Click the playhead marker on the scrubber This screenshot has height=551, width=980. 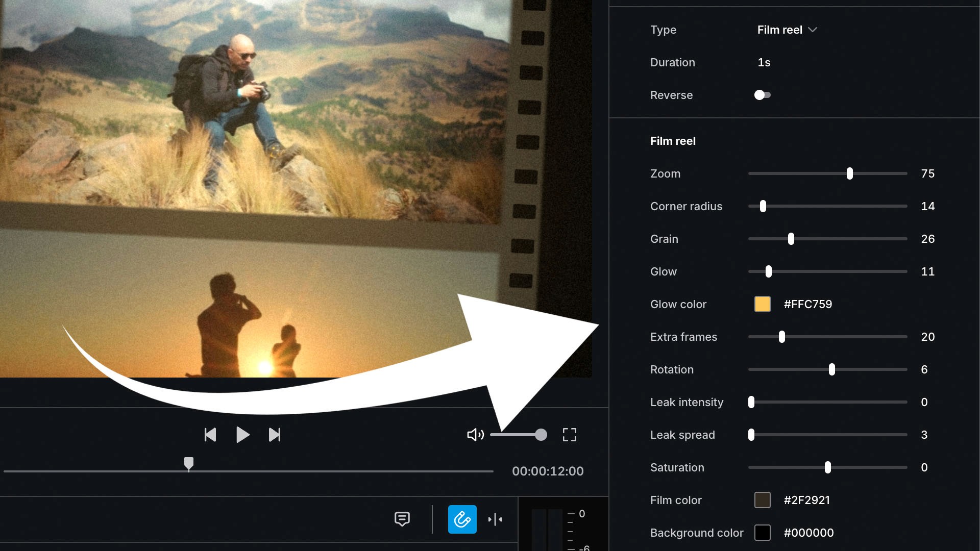click(189, 463)
